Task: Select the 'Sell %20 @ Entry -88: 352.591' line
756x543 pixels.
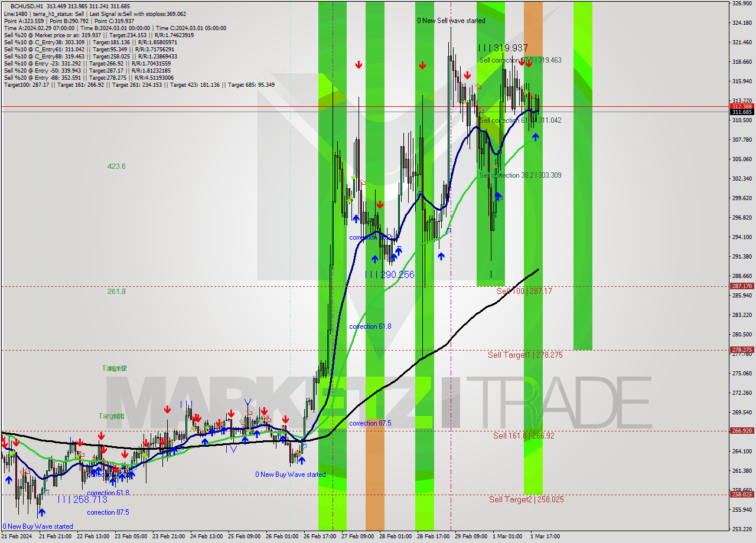Action: pyautogui.click(x=89, y=77)
